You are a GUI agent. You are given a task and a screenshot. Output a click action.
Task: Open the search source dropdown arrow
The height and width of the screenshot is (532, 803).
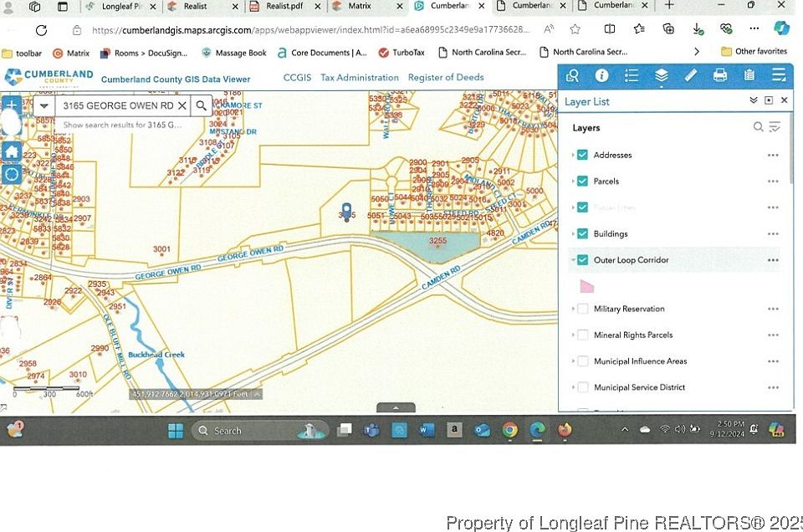(44, 105)
